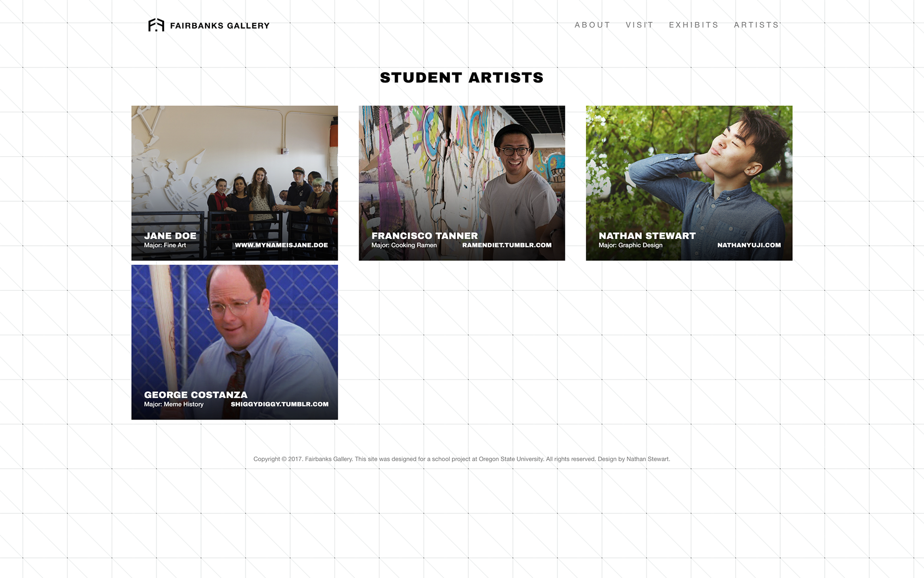Open Francisco Tanner's artist photo
Image resolution: width=924 pixels, height=578 pixels.
pyautogui.click(x=462, y=183)
